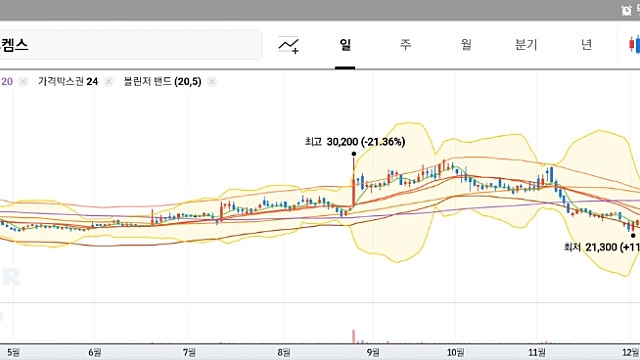Click the tall volume bar near 9월

pyautogui.click(x=353, y=337)
